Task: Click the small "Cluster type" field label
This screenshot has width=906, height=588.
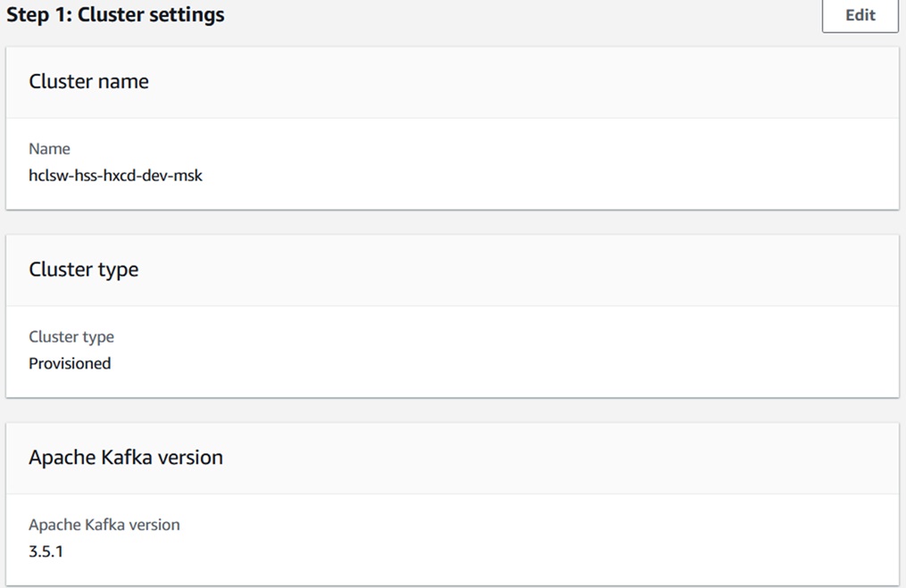Action: (71, 337)
